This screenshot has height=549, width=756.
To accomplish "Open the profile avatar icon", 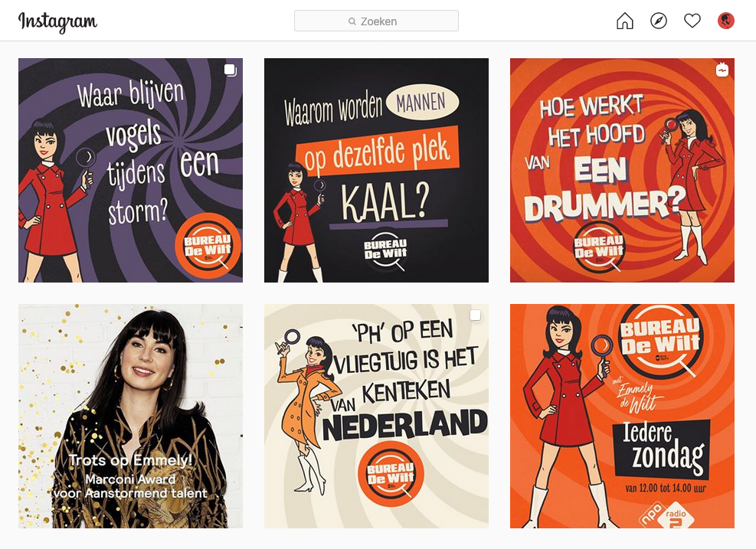I will coord(726,21).
